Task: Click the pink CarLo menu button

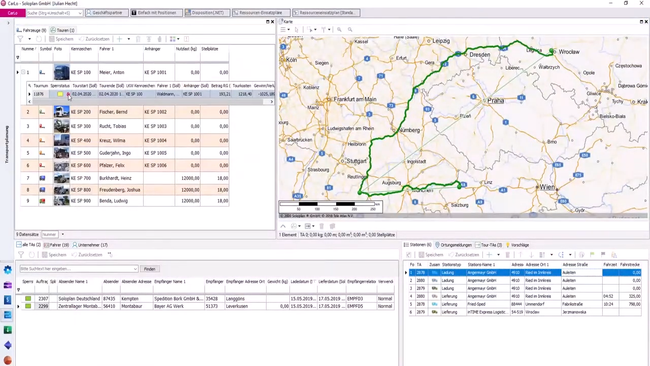Action: (x=13, y=13)
